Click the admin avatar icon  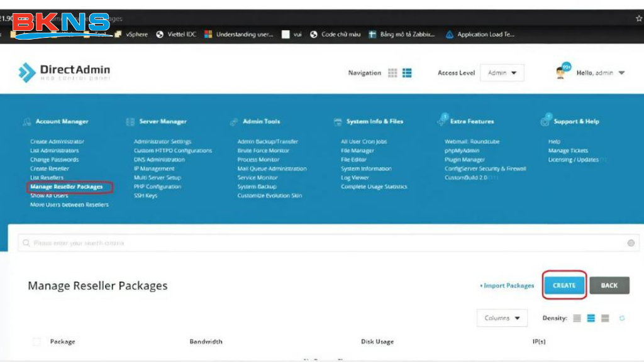[x=562, y=71]
